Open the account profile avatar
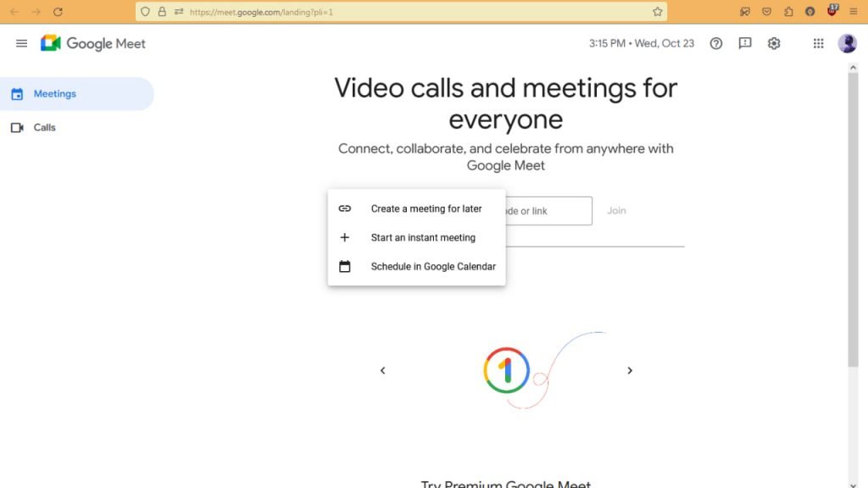This screenshot has height=488, width=868. coord(847,43)
